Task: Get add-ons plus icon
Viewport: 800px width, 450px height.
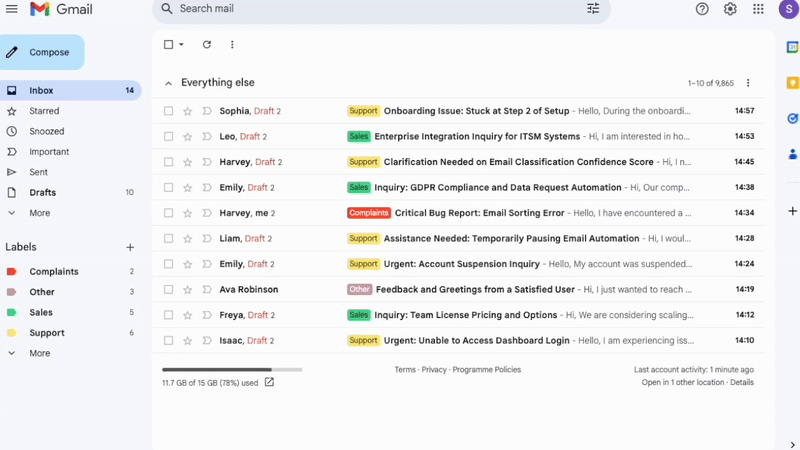Action: click(792, 211)
